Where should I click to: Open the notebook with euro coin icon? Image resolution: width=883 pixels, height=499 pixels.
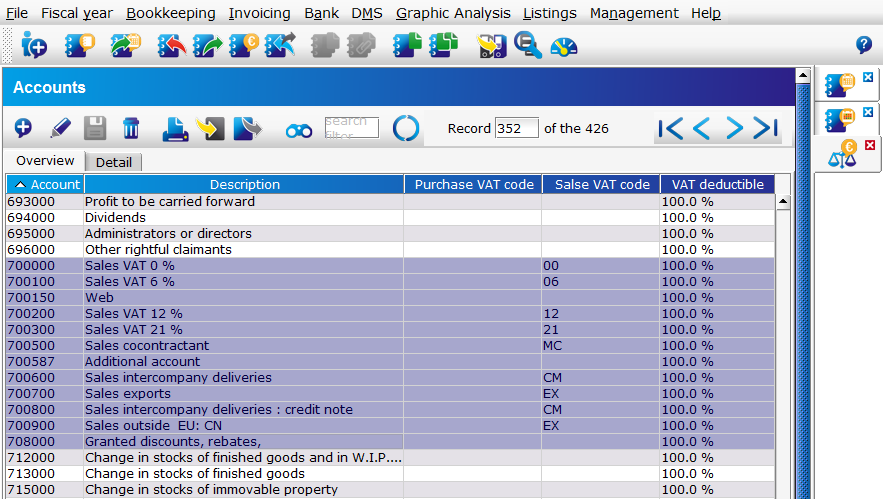pyautogui.click(x=244, y=45)
